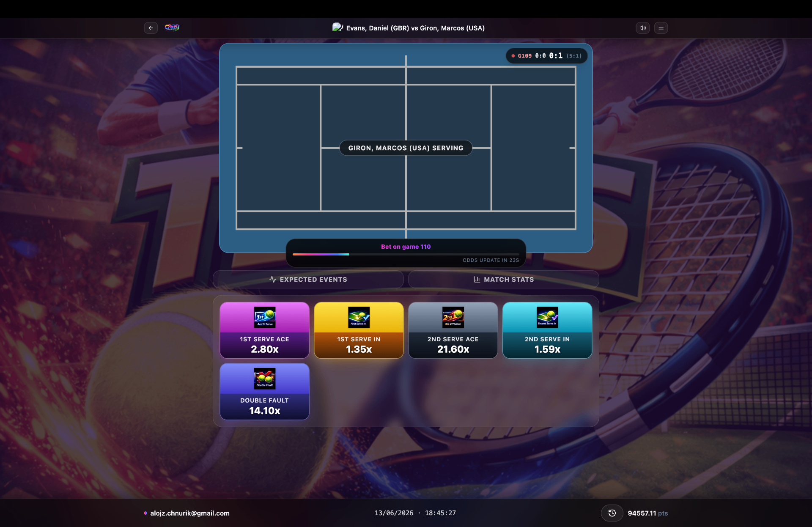Click the odds update progress bar
Screen dimensions: 812x527
(x=406, y=254)
